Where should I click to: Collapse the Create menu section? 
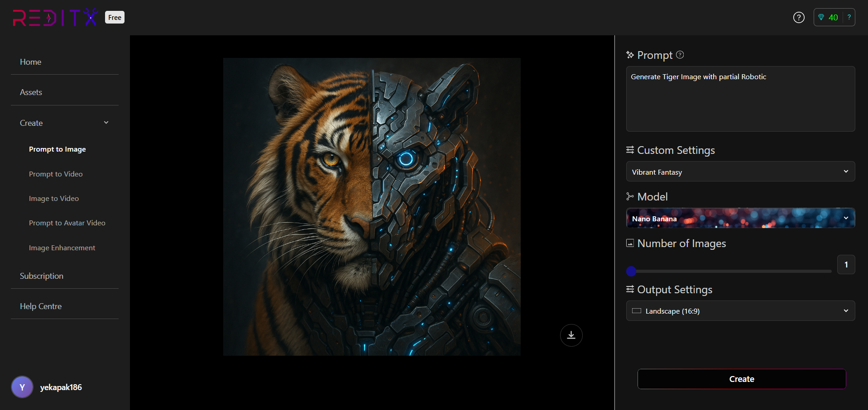tap(106, 123)
